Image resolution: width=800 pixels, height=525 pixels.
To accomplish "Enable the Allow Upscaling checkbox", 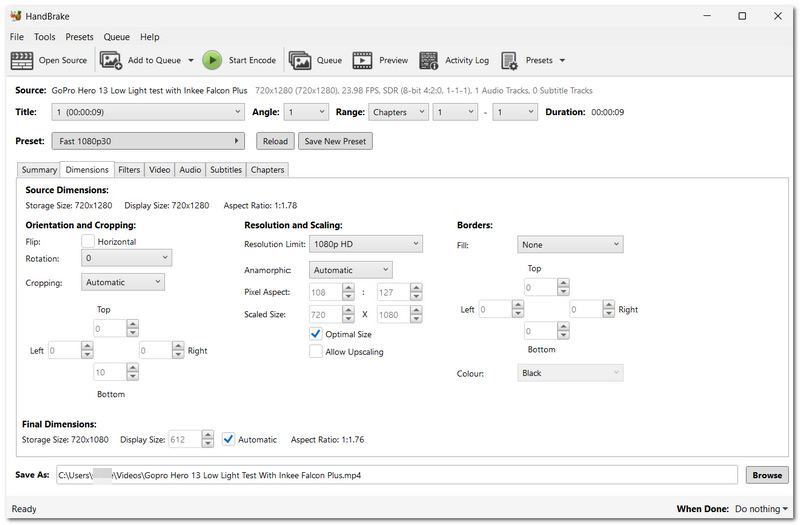I will coord(316,352).
